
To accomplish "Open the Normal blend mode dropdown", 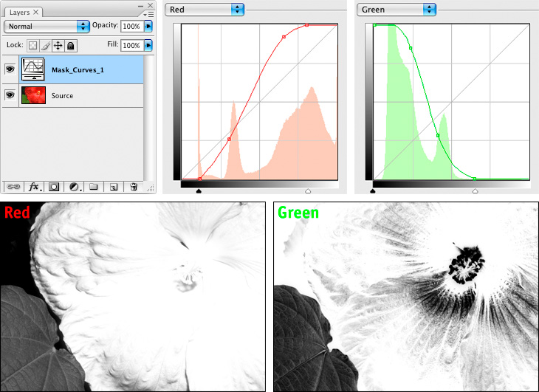I will click(x=47, y=26).
